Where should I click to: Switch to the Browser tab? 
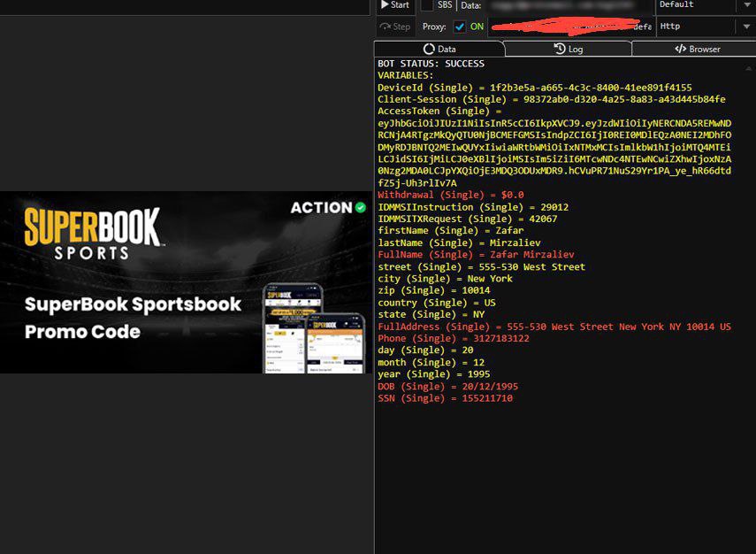point(697,49)
